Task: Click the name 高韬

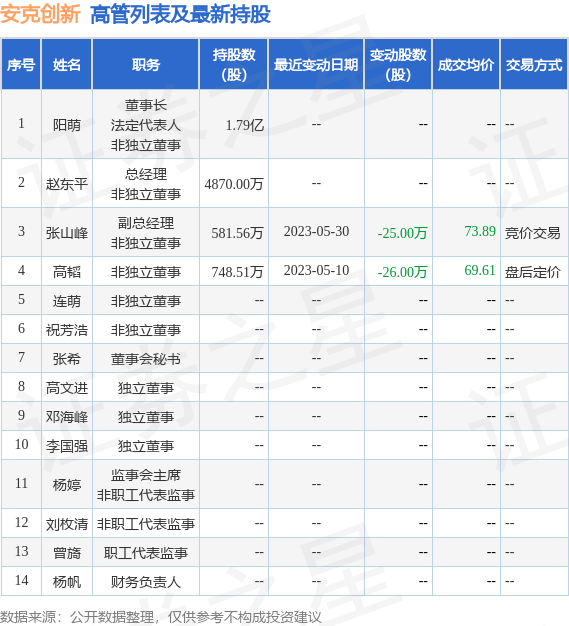Action: (67, 271)
